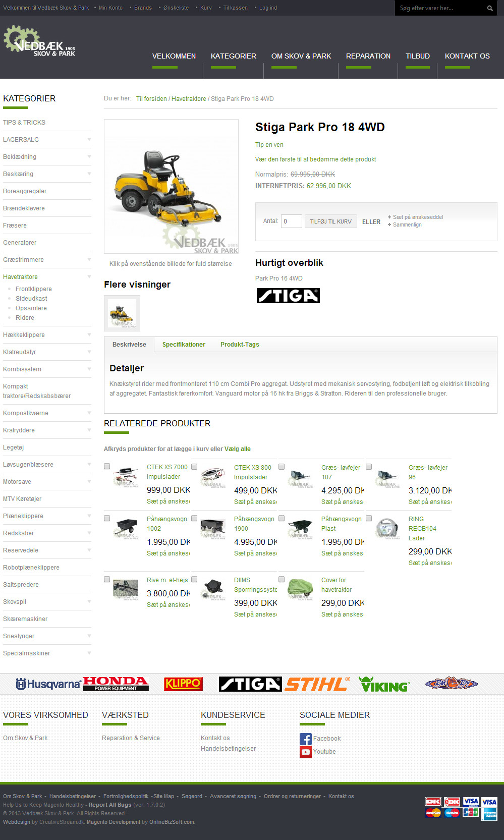504x840 pixels.
Task: Open the Græs- løvfejer 96 product image
Action: click(387, 476)
